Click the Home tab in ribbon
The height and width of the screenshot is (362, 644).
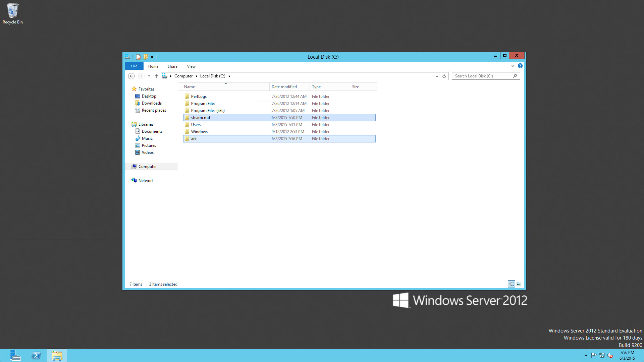[x=153, y=66]
